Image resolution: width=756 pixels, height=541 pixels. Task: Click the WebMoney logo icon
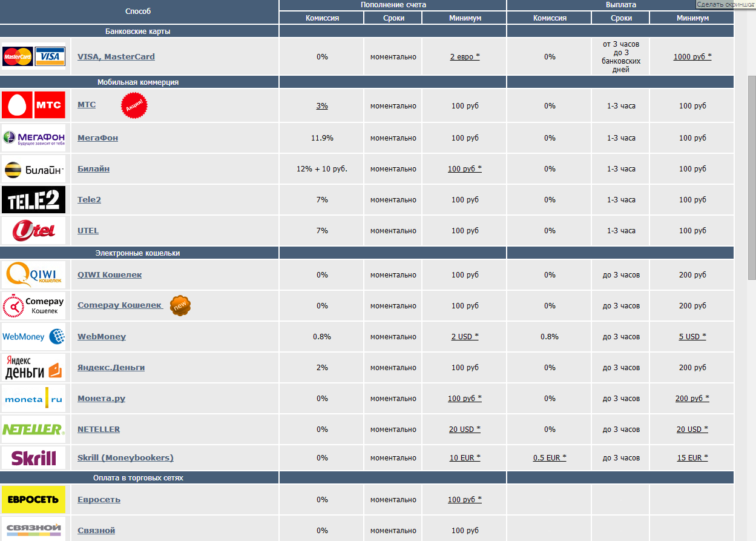pyautogui.click(x=33, y=336)
